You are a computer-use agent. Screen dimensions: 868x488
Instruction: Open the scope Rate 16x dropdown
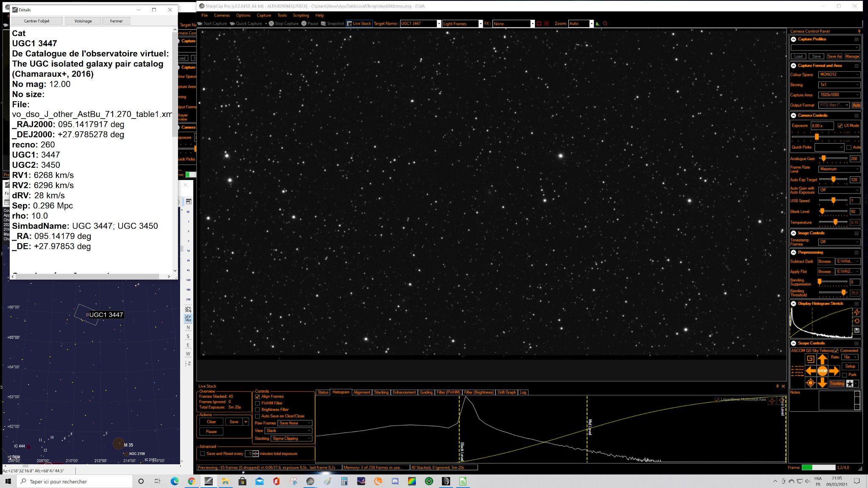coord(850,357)
